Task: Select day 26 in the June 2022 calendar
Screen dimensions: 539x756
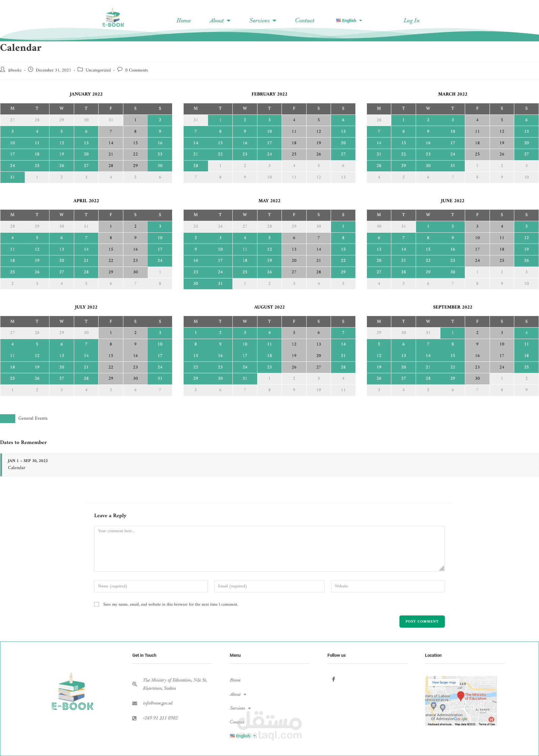Action: tap(526, 260)
